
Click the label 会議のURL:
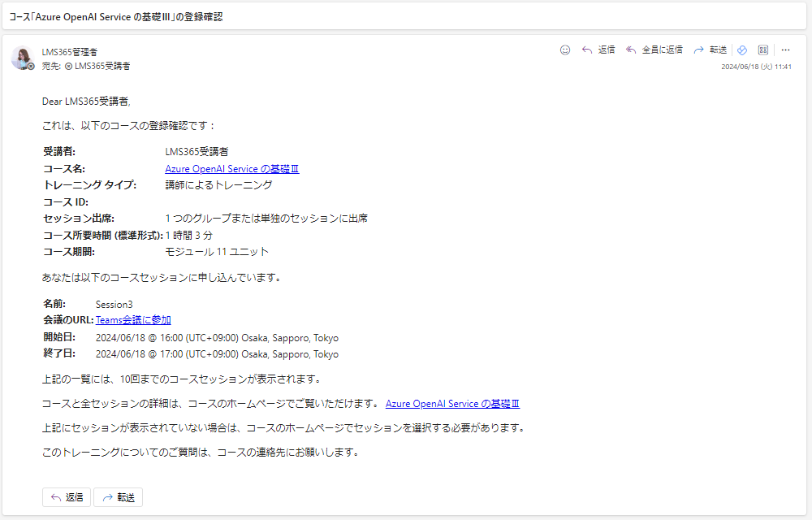(68, 320)
